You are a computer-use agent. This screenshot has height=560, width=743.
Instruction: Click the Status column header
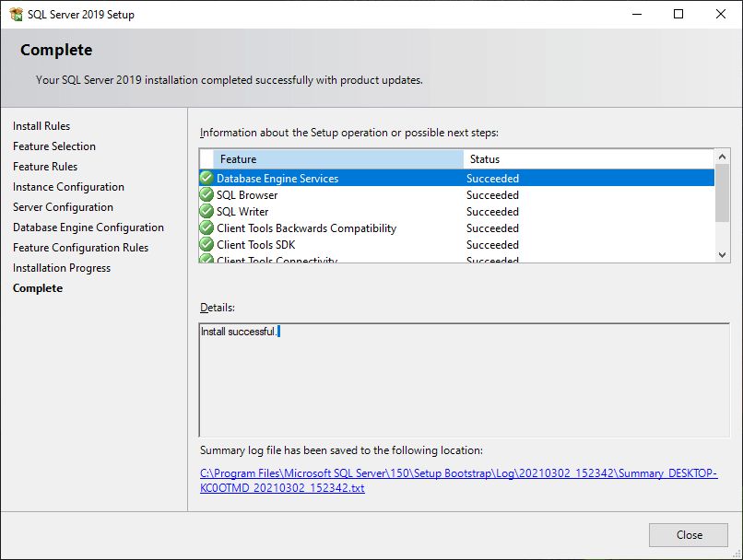pos(588,159)
